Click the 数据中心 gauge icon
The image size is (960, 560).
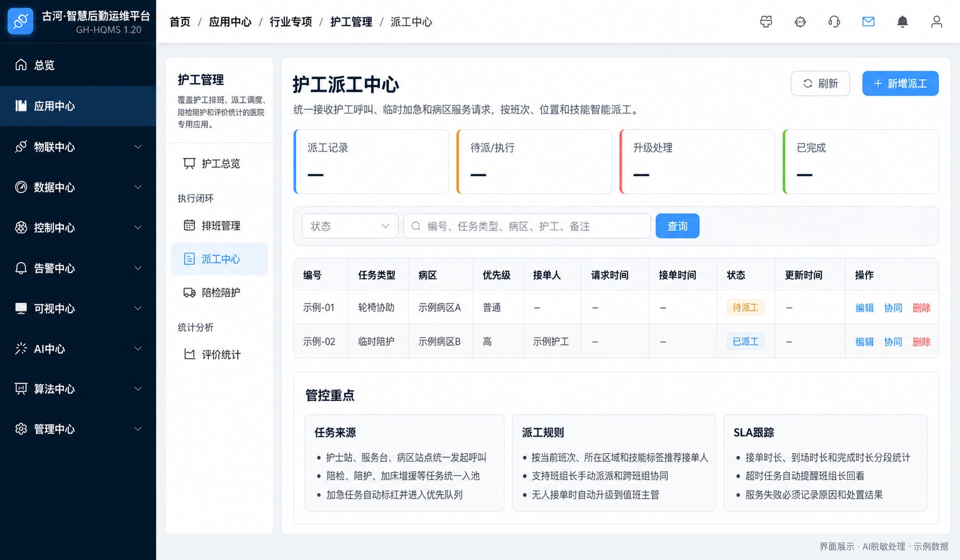coord(21,187)
